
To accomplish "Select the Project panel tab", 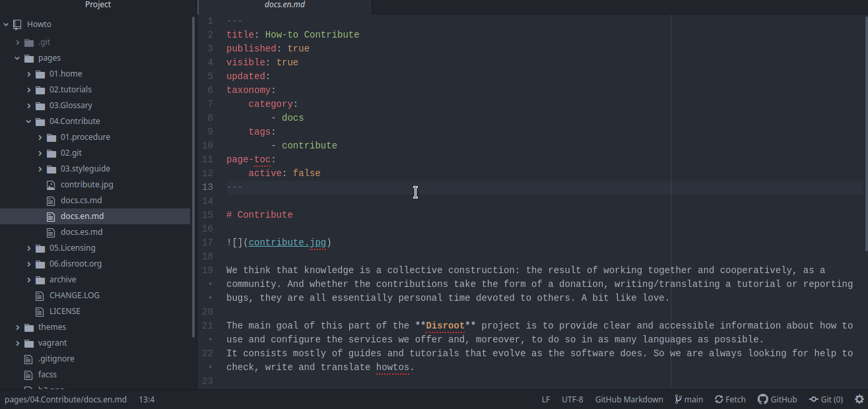I will (98, 5).
